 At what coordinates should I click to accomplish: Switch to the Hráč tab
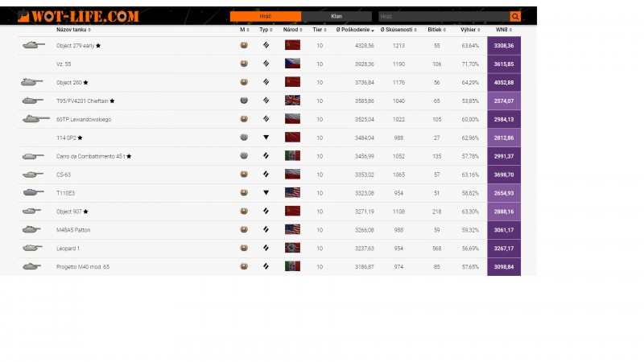coord(266,16)
